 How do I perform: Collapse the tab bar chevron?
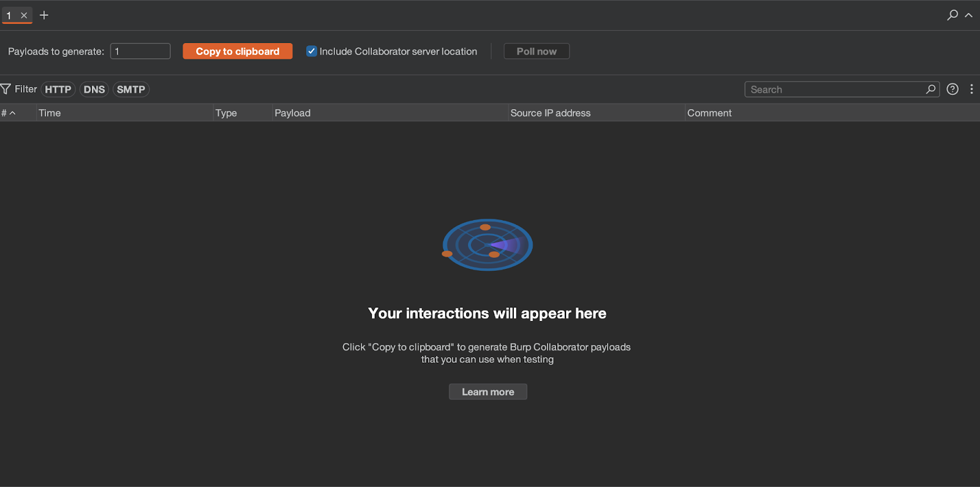pyautogui.click(x=968, y=15)
